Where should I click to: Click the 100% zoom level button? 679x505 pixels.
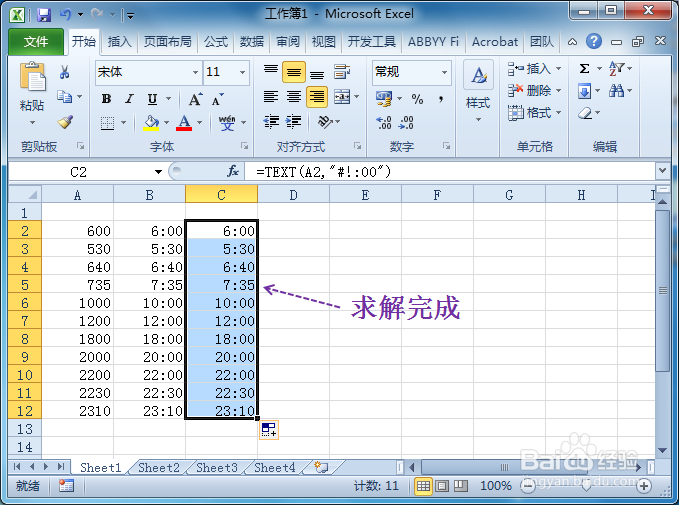point(496,486)
